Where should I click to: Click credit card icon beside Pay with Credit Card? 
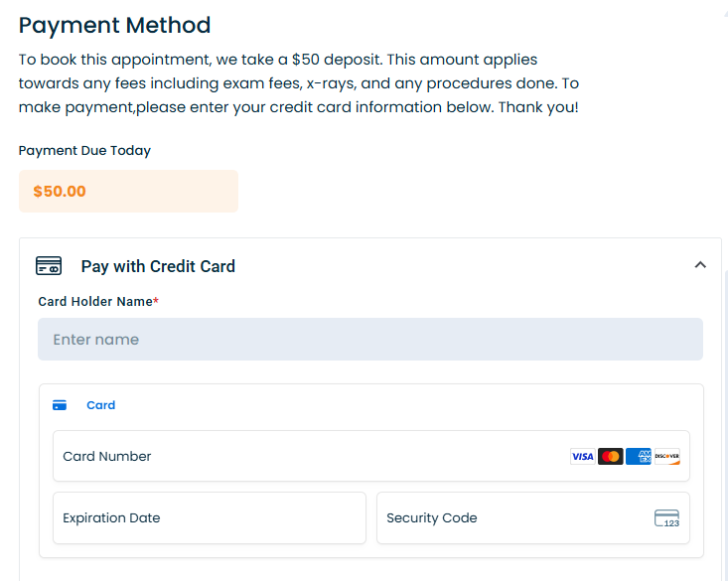(x=49, y=266)
